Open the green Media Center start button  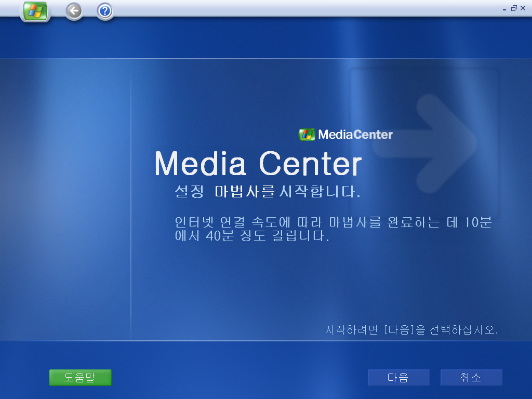(x=35, y=11)
